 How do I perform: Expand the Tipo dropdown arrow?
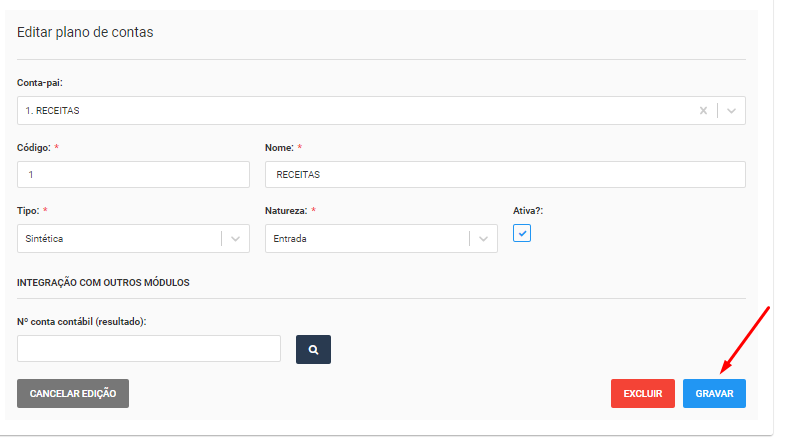235,239
